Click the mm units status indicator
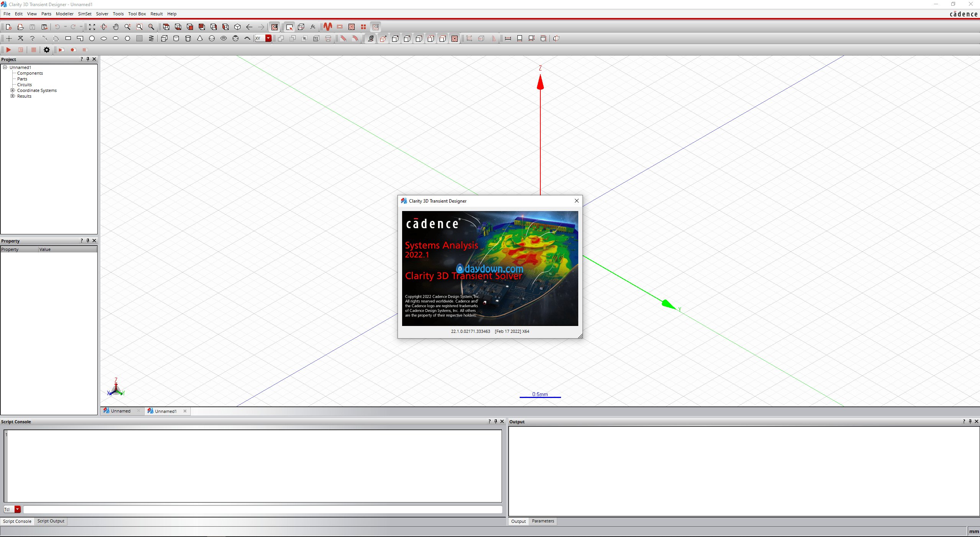 [x=974, y=531]
